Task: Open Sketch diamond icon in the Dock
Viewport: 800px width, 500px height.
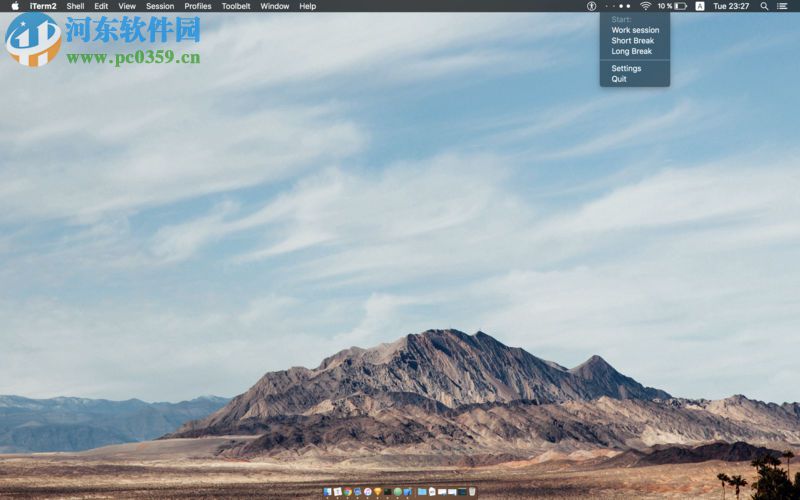Action: pyautogui.click(x=378, y=492)
